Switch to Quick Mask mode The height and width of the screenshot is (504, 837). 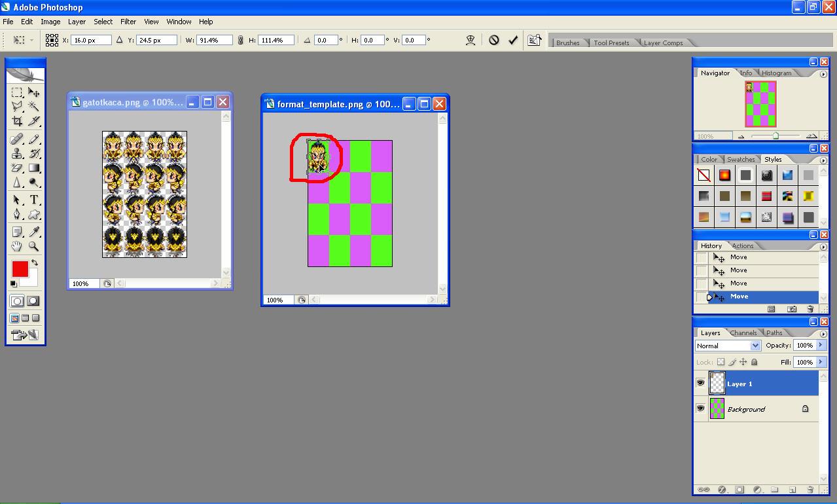tap(33, 301)
